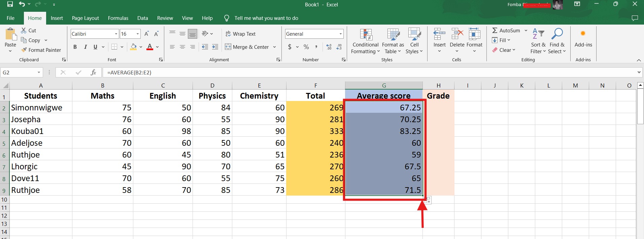Click the Merge & Center button
This screenshot has height=239, width=644.
247,47
